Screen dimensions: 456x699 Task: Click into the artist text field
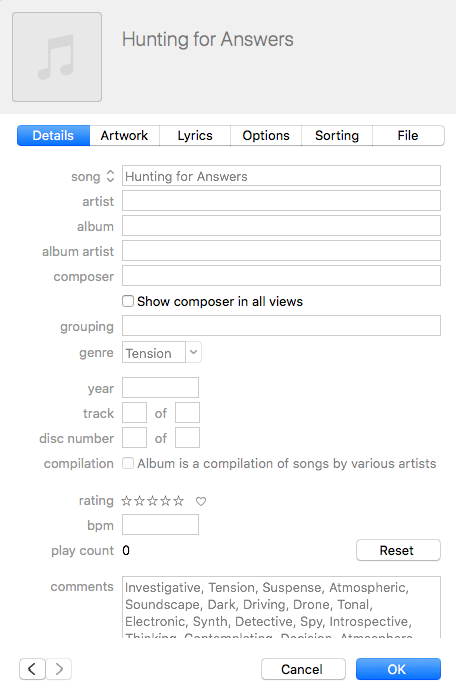pyautogui.click(x=281, y=201)
